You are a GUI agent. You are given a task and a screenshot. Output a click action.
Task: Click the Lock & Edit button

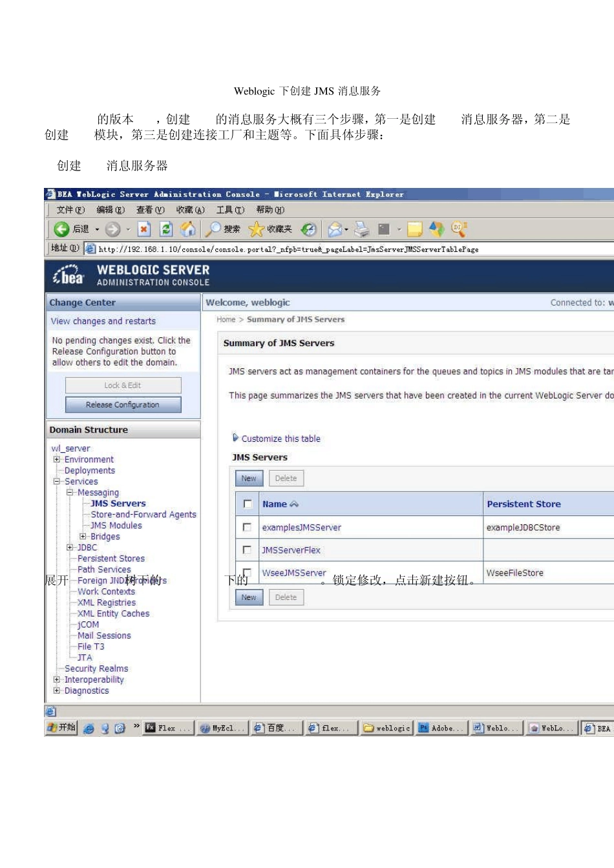pos(123,386)
